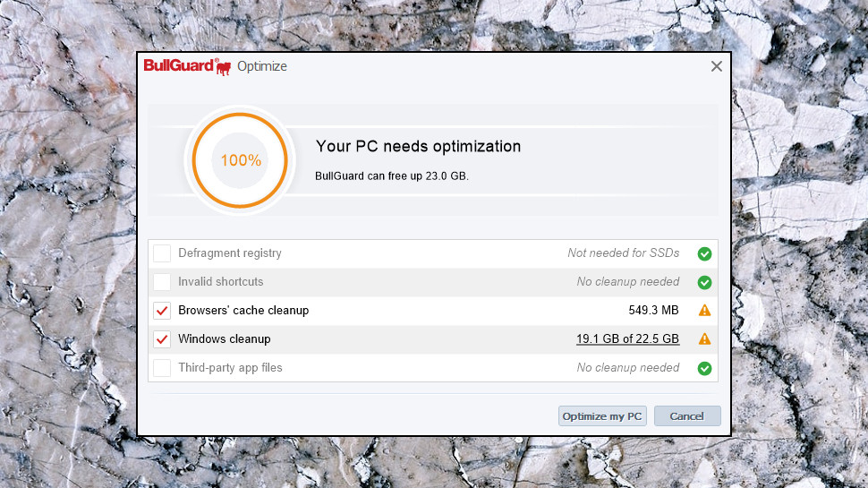Enable the Defragment registry checkbox
Screen dimensions: 868x488
tap(162, 253)
